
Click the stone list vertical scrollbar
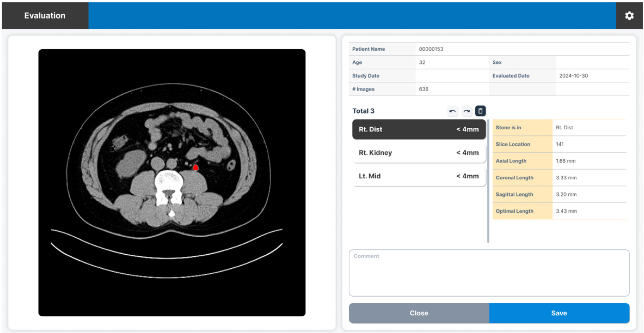[x=488, y=180]
